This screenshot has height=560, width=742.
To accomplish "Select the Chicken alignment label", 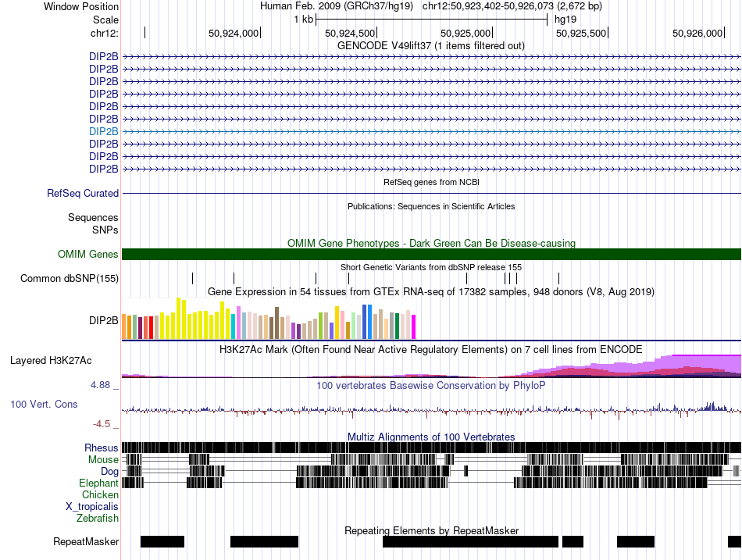I will [x=100, y=494].
